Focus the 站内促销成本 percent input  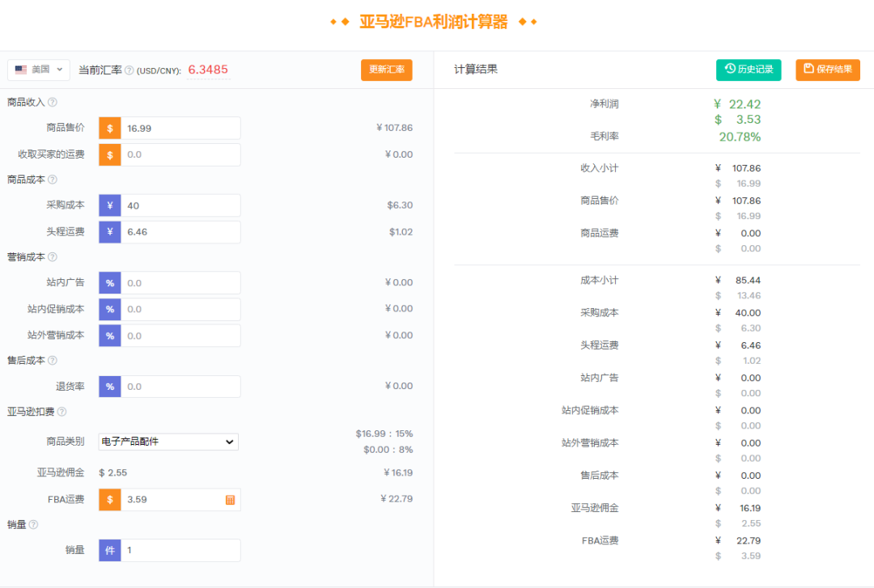(180, 309)
